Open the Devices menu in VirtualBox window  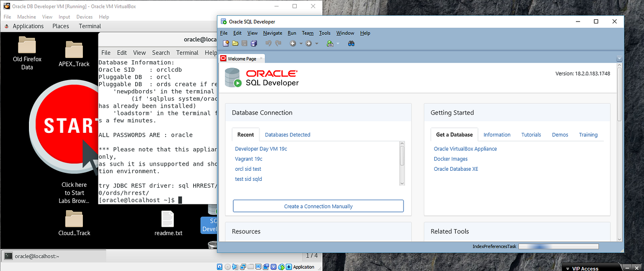click(85, 17)
